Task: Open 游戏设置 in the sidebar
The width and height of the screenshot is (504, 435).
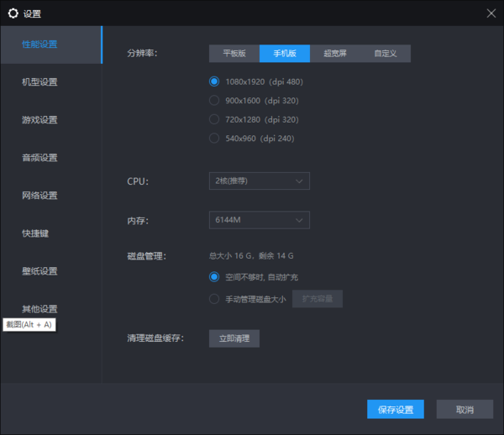Action: [39, 120]
